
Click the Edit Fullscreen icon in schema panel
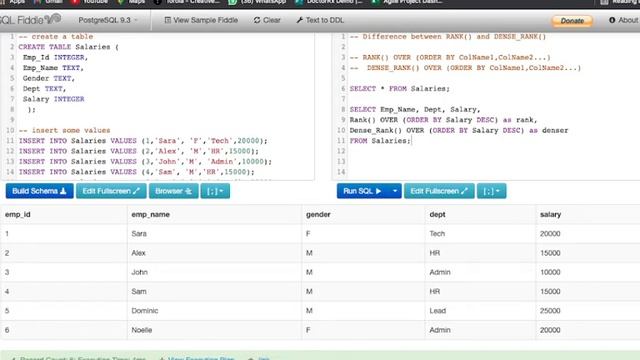136,191
